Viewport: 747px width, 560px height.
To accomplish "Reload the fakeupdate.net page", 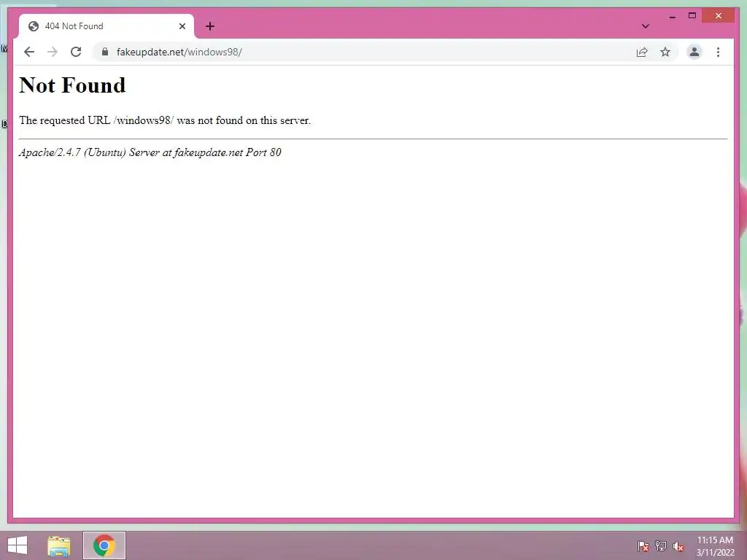I will [x=76, y=52].
